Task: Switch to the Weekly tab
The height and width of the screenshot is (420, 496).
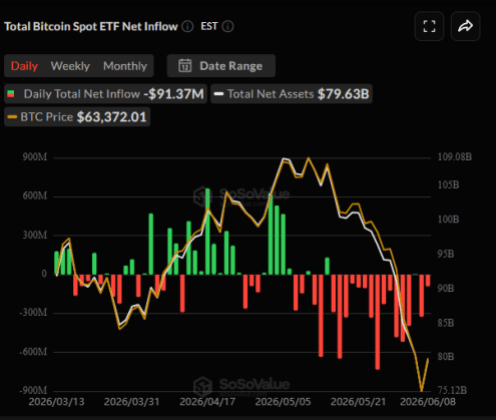Action: tap(70, 66)
